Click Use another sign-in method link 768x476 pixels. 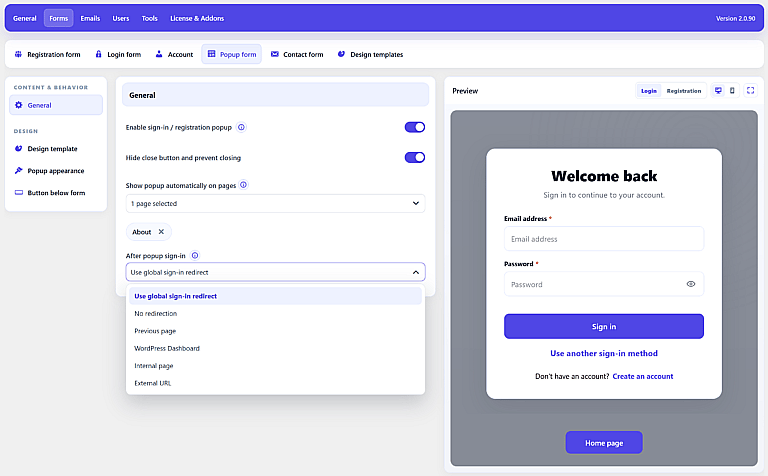click(x=604, y=354)
